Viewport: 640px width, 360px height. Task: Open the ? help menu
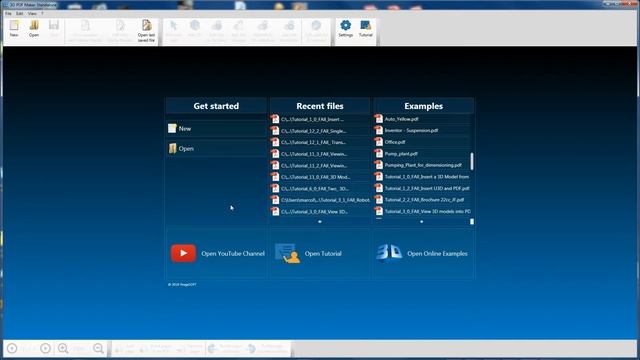(42, 13)
